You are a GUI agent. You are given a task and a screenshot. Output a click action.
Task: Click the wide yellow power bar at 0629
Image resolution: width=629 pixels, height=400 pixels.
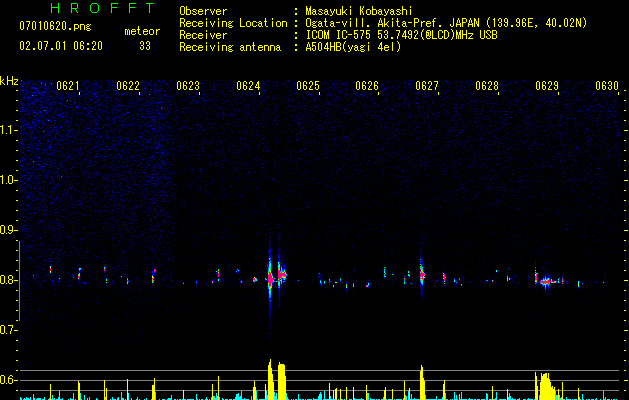point(546,386)
